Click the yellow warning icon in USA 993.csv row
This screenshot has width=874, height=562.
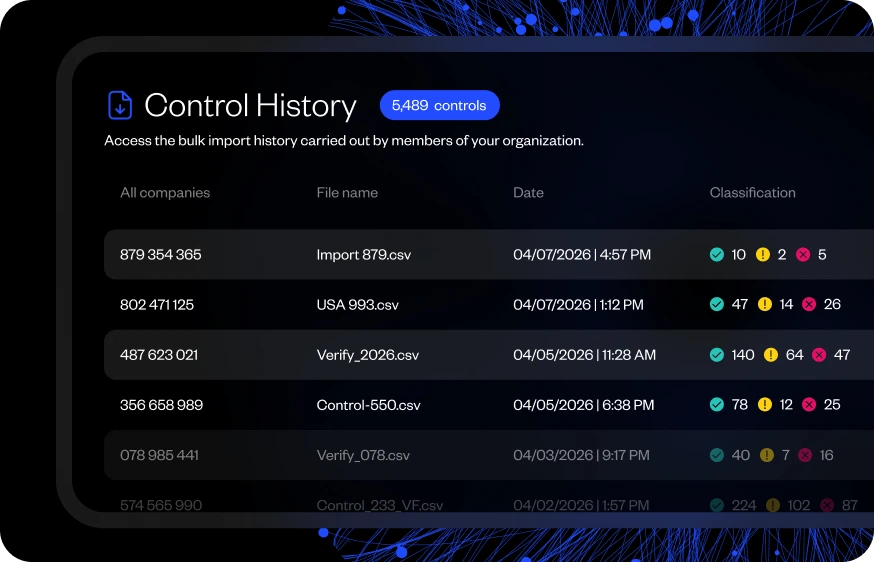765,304
